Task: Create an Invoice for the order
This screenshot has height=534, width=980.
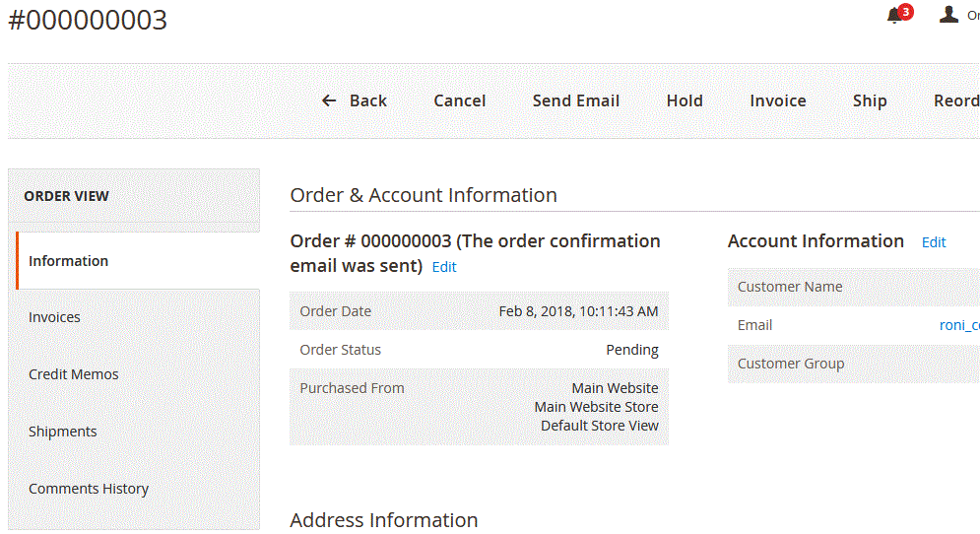Action: coord(777,100)
